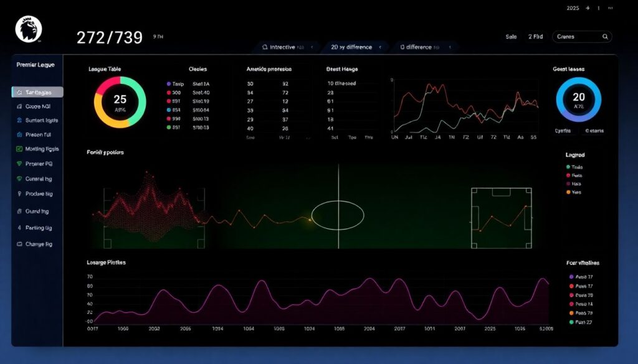Click the green Moxting Fggls sidebar icon
The height and width of the screenshot is (364, 638).
19,149
